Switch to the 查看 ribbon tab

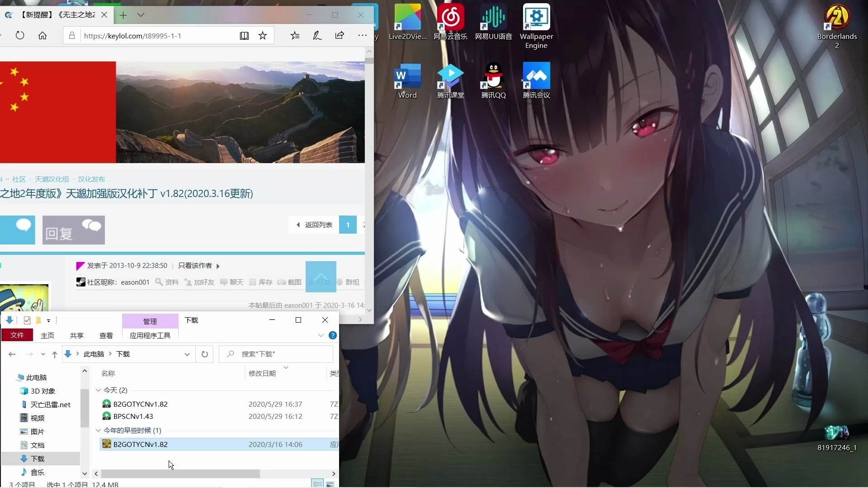tap(106, 335)
